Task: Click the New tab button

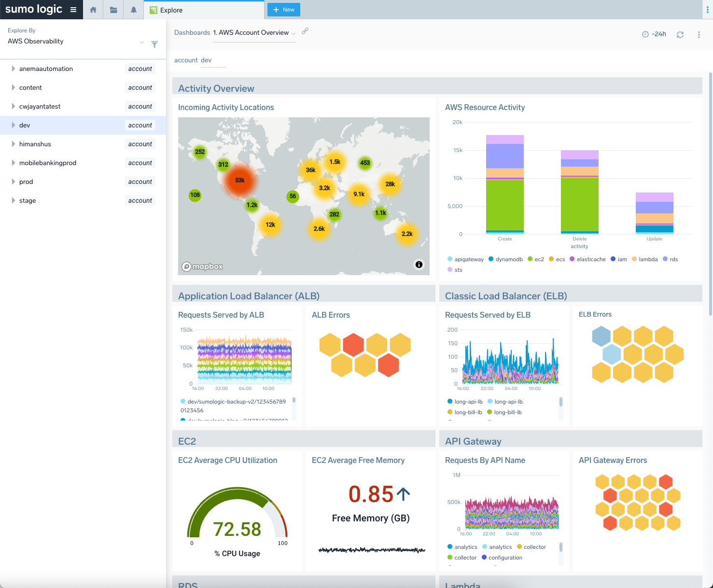Action: [x=284, y=10]
